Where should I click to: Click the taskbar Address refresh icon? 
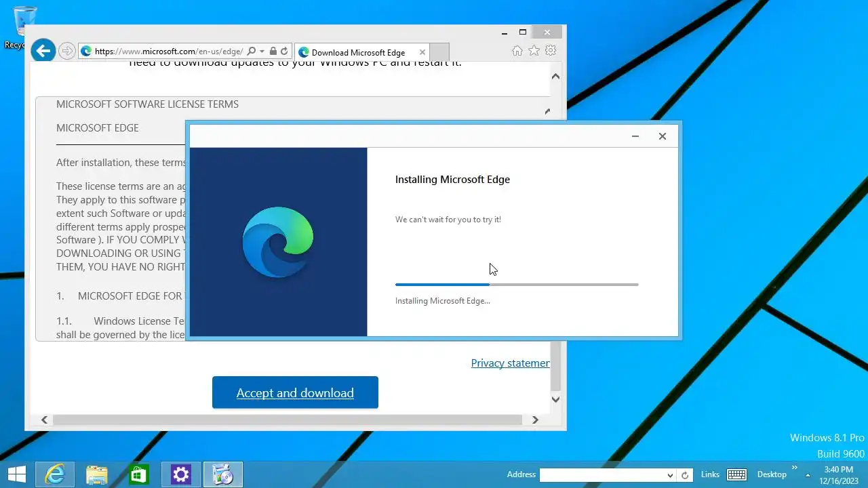click(685, 475)
